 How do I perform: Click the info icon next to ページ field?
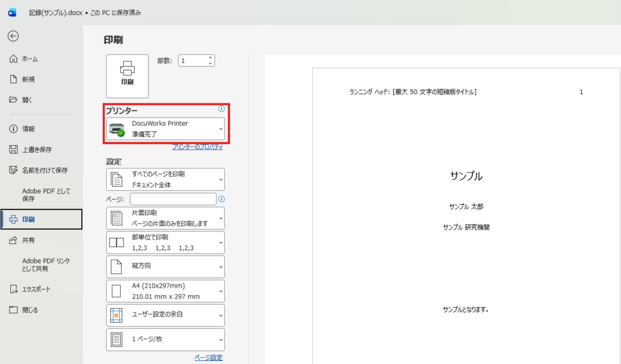click(x=222, y=199)
